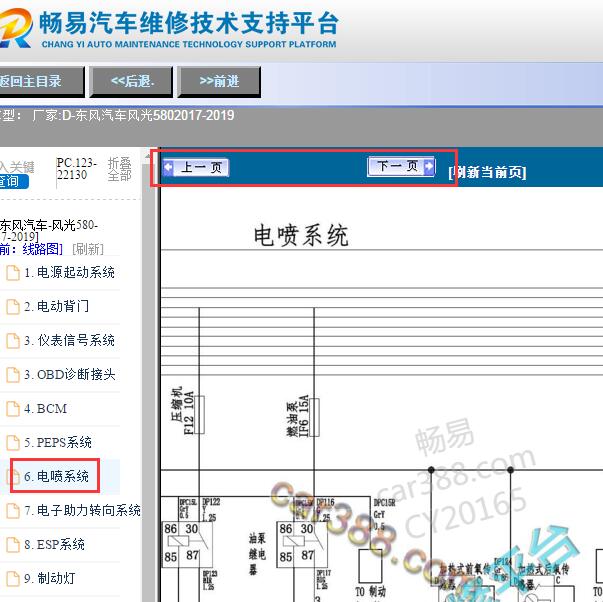Open next page with 下一页

click(401, 166)
